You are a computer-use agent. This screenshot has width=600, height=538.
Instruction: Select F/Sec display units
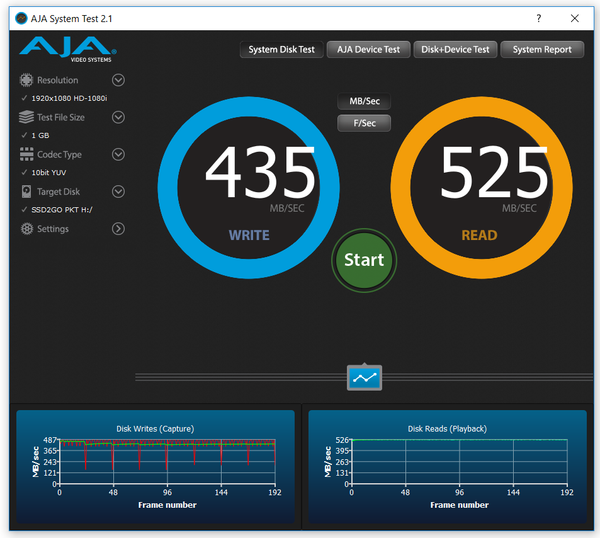tap(364, 123)
